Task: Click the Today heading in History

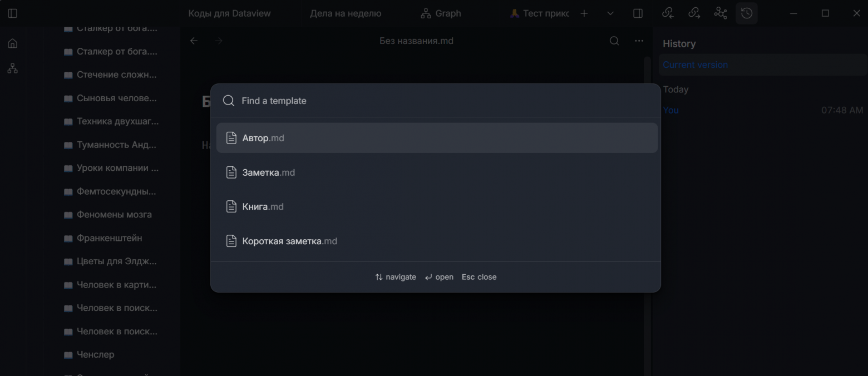Action: 675,89
